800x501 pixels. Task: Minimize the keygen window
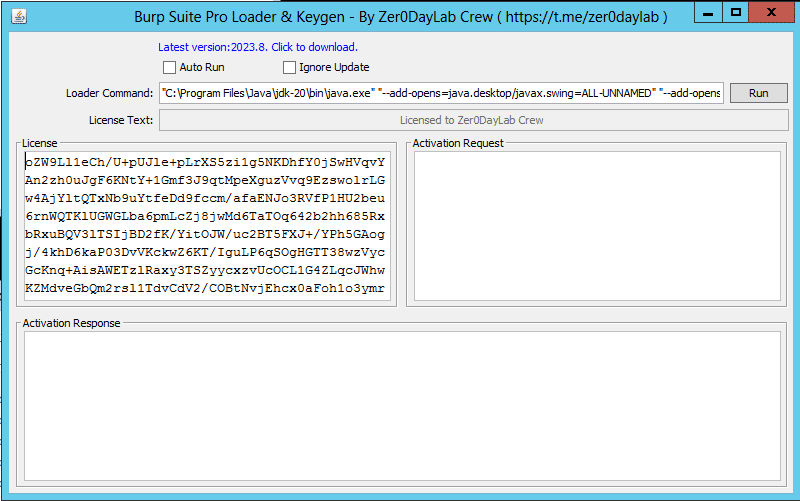click(x=708, y=12)
